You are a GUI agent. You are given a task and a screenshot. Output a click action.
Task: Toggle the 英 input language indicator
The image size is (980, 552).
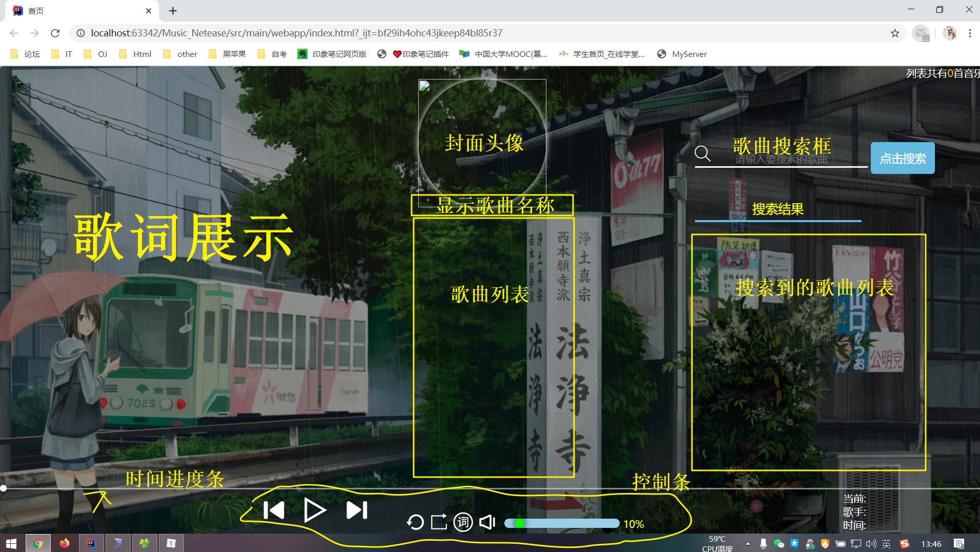tap(887, 543)
